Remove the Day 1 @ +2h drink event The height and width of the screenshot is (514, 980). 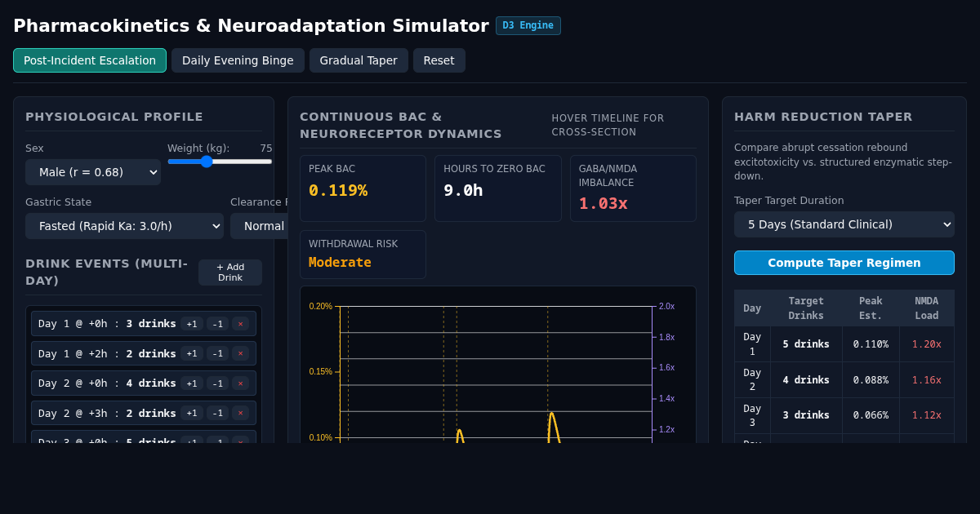tap(240, 353)
